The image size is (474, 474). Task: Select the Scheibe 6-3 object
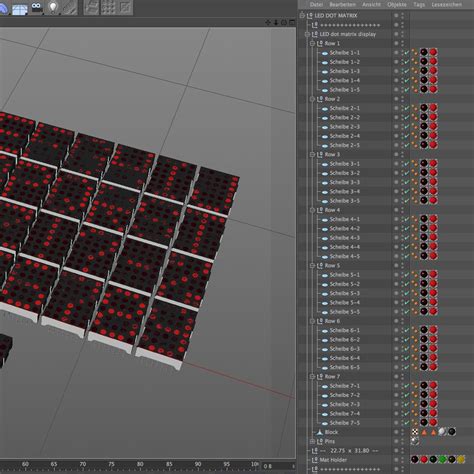(345, 349)
